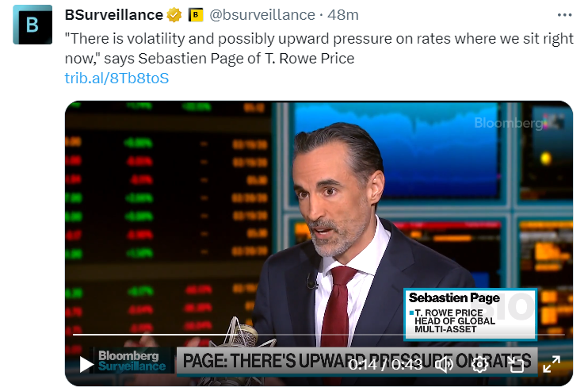Open picture-in-picture mode icon
The width and height of the screenshot is (588, 391).
click(x=516, y=364)
